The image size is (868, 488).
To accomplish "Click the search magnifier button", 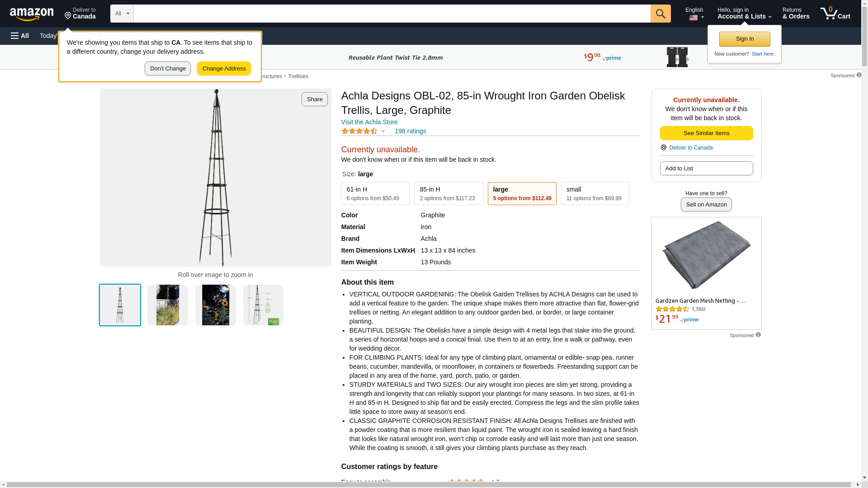I will 660,14.
